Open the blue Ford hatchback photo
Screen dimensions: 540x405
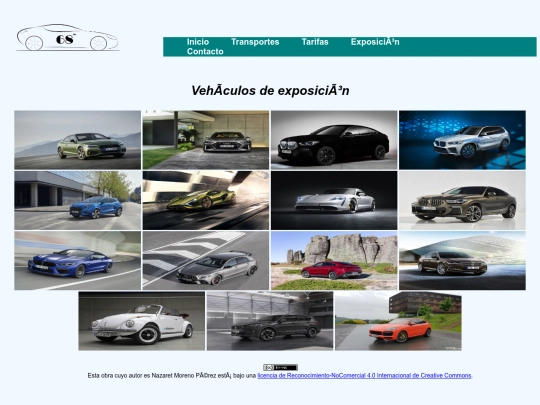[77, 200]
